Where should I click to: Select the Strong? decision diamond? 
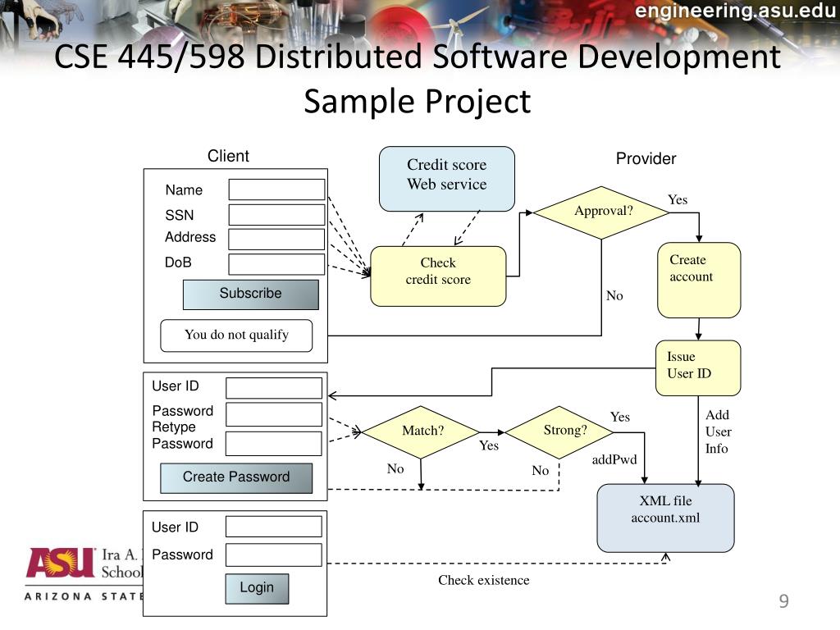[x=559, y=432]
